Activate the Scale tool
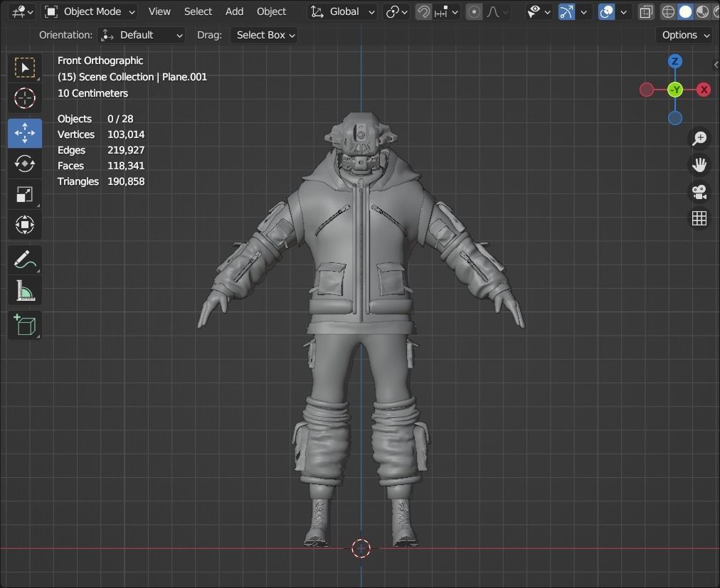 pyautogui.click(x=25, y=194)
